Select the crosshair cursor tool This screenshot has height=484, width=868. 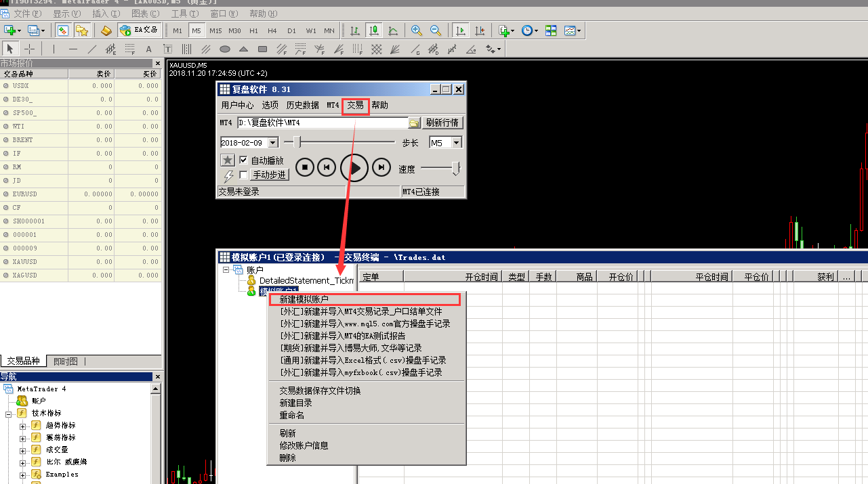point(30,49)
